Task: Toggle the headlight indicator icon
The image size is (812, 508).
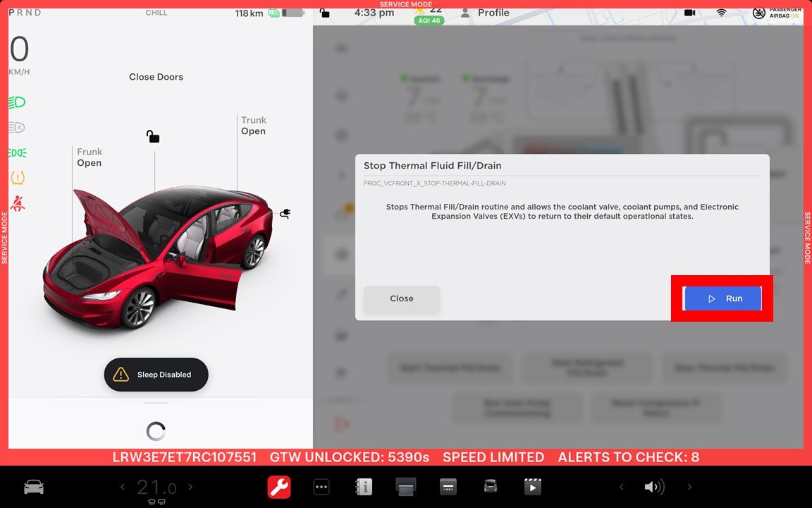Action: [x=17, y=102]
